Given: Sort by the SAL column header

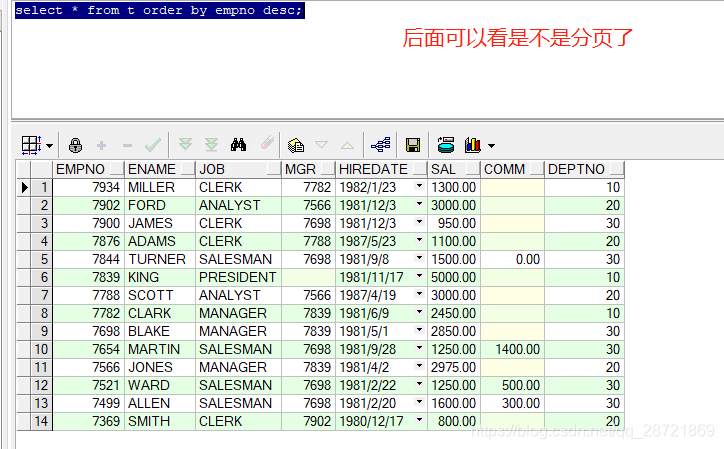Looking at the screenshot, I should (454, 169).
